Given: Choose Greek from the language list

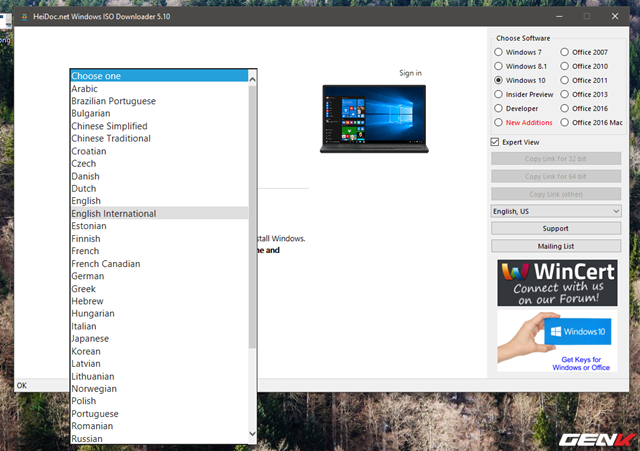Looking at the screenshot, I should (x=159, y=289).
